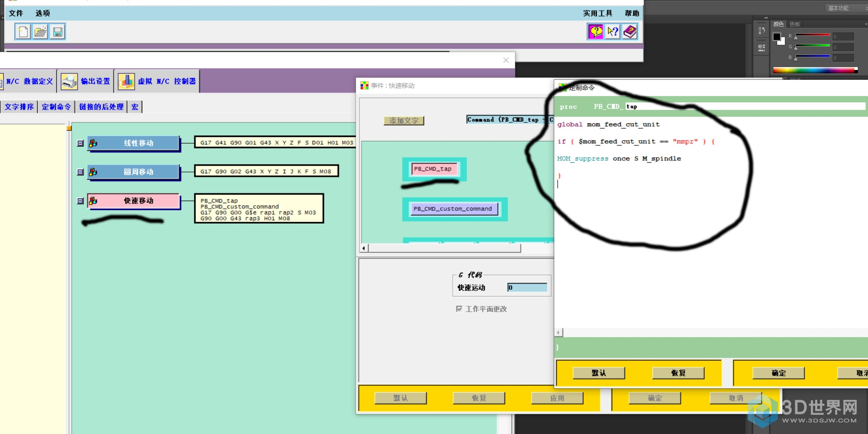Collapse the 线性移动 tree node
Screen dimensions: 868x434
(x=80, y=143)
